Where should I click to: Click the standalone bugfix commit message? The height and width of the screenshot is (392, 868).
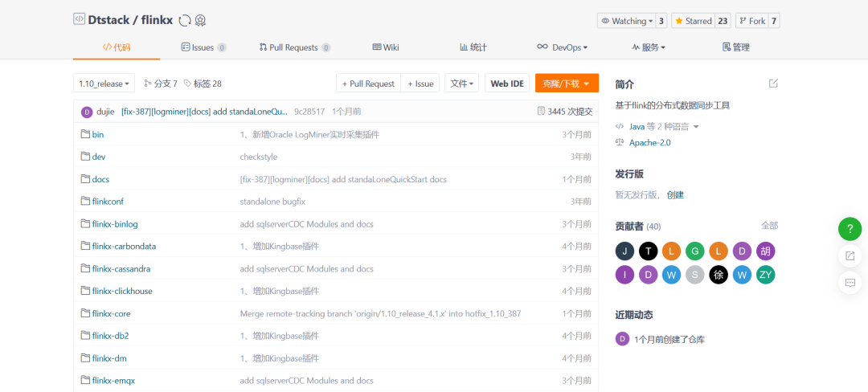point(273,202)
